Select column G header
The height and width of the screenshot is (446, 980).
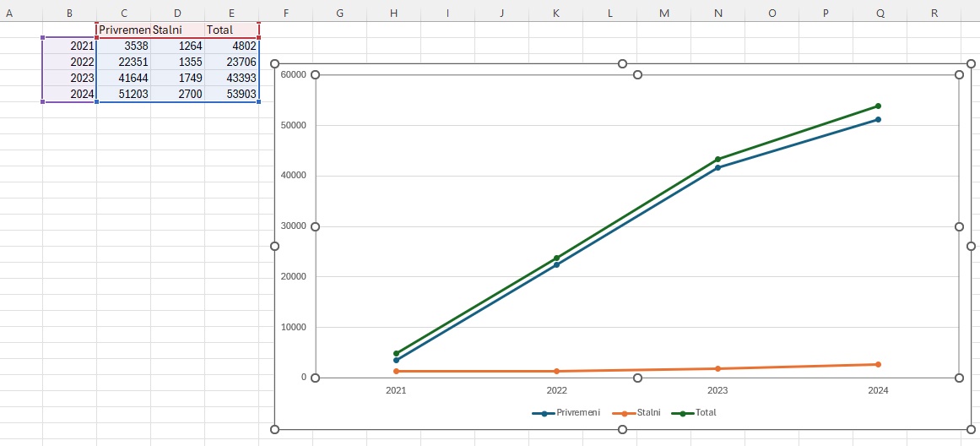click(339, 13)
